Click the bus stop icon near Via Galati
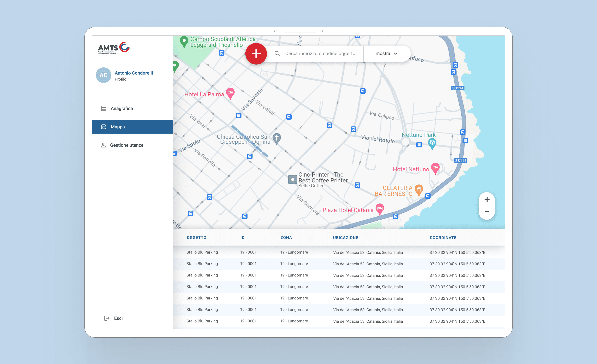597x364 pixels. click(x=289, y=117)
